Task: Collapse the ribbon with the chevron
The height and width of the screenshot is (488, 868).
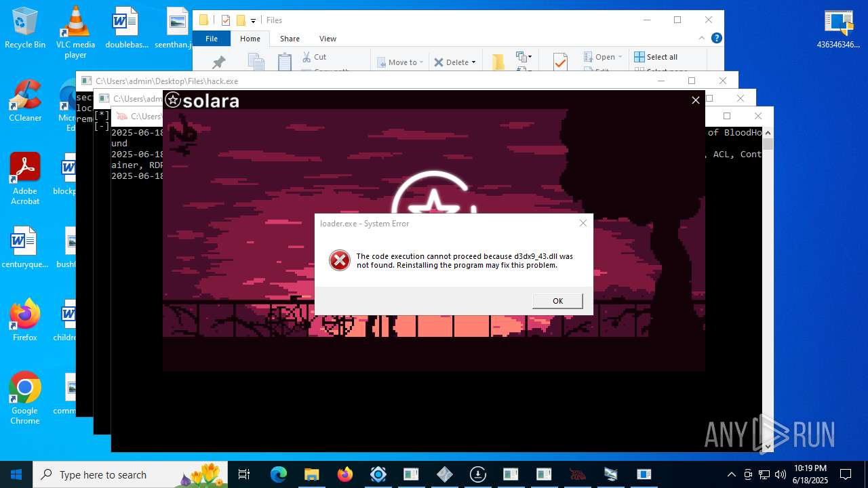Action: coord(703,39)
